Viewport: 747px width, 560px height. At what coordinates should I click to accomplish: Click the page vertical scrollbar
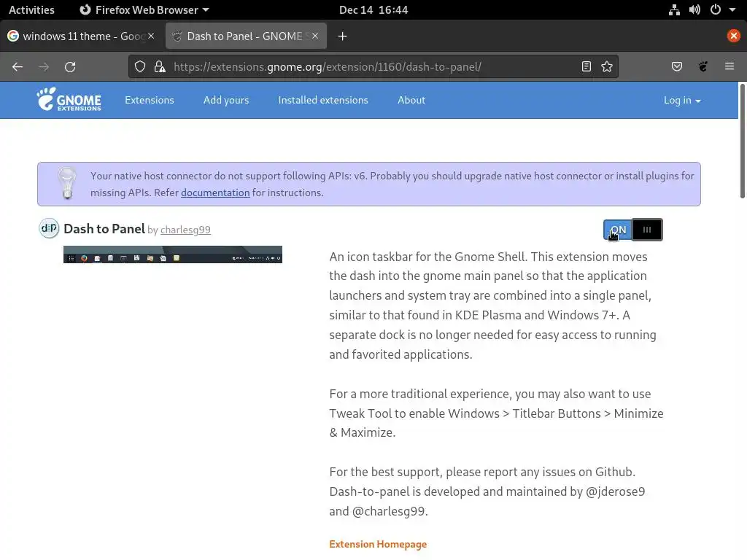tap(742, 141)
